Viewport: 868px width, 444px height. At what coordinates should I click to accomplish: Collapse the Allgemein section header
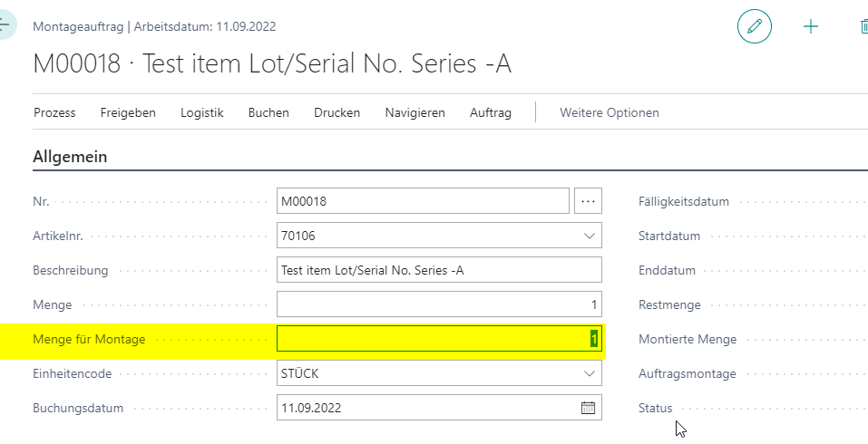(x=70, y=157)
